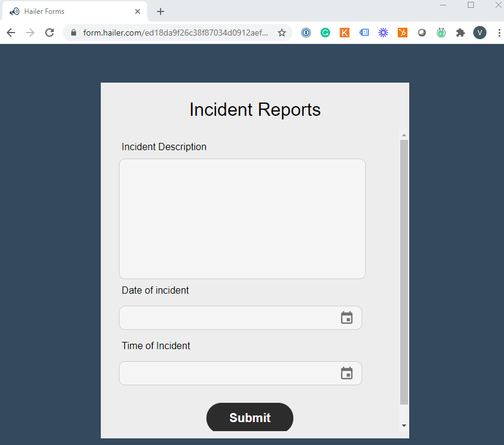Click the form's vertical scrollbar thumb
Viewport: 504px width, 445px height.
[x=404, y=273]
